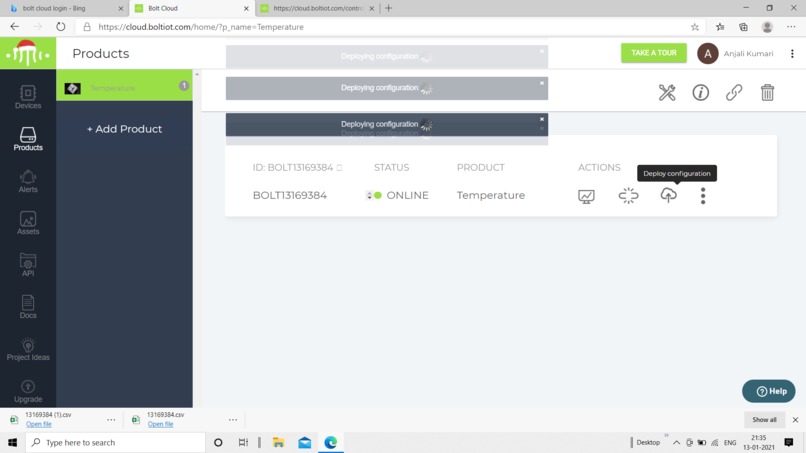Viewport: 806px width, 453px height.
Task: Close the topmost Deploying configuration notification
Action: click(x=542, y=51)
